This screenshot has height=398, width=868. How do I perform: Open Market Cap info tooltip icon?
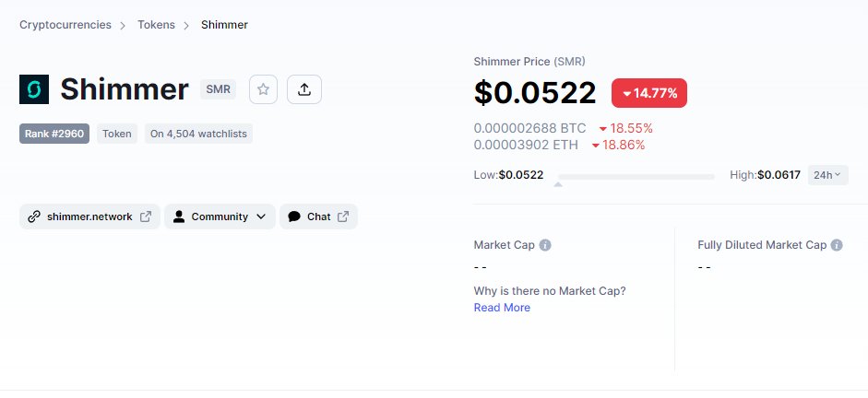point(545,245)
